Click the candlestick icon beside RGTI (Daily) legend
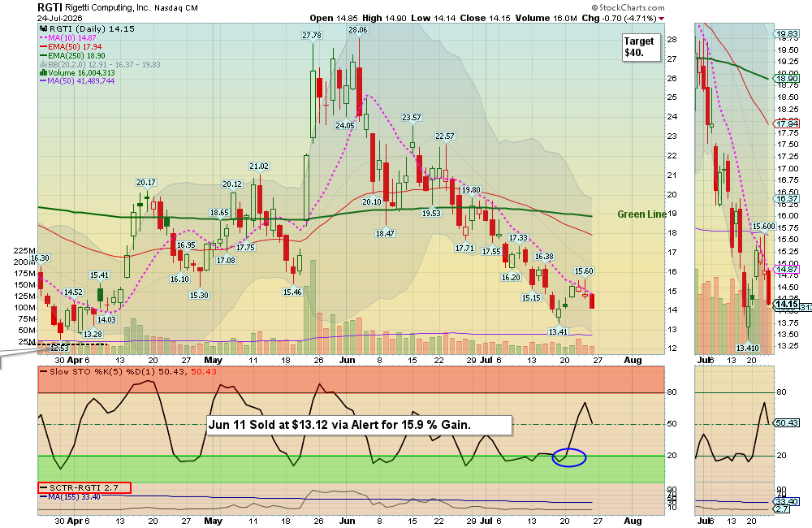The height and width of the screenshot is (528, 812). click(x=44, y=29)
